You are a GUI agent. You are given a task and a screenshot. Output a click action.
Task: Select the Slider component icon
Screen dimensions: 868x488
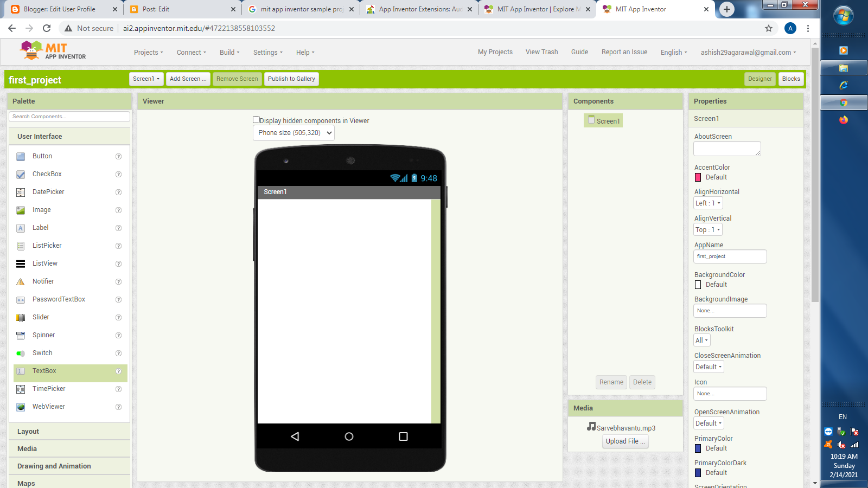(x=20, y=317)
